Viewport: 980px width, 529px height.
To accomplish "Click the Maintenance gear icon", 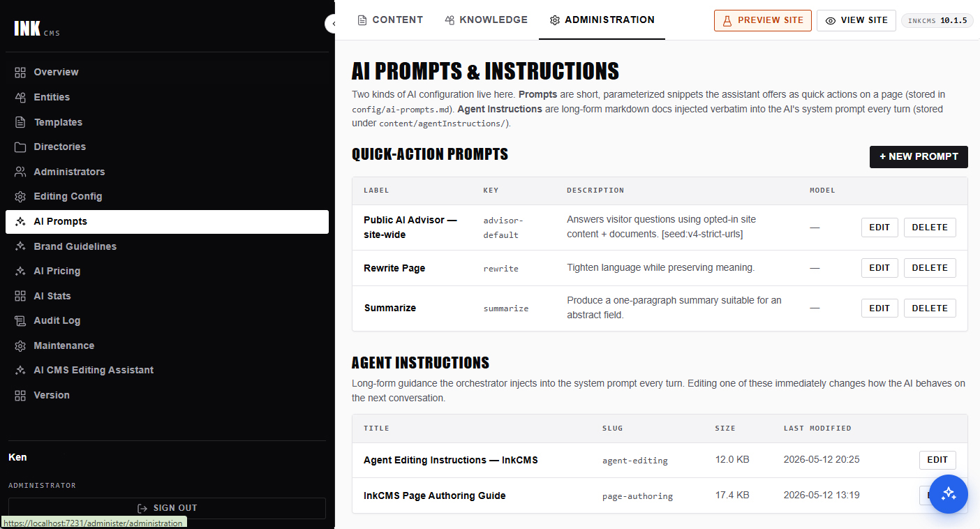I will click(x=20, y=345).
